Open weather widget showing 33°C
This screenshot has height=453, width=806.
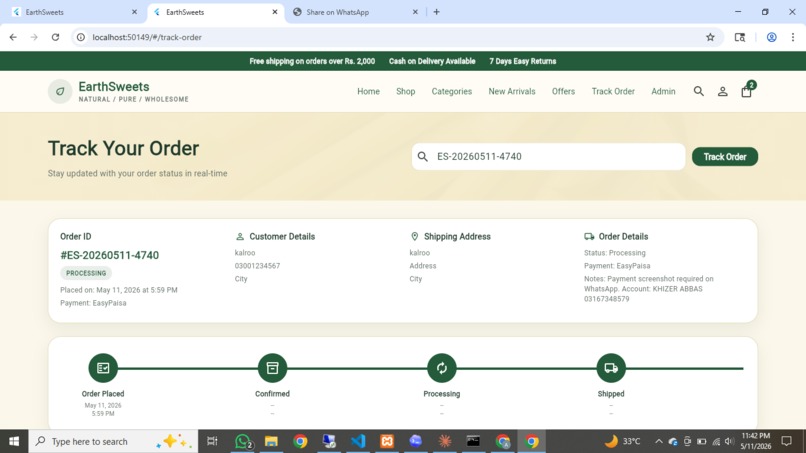pyautogui.click(x=623, y=441)
